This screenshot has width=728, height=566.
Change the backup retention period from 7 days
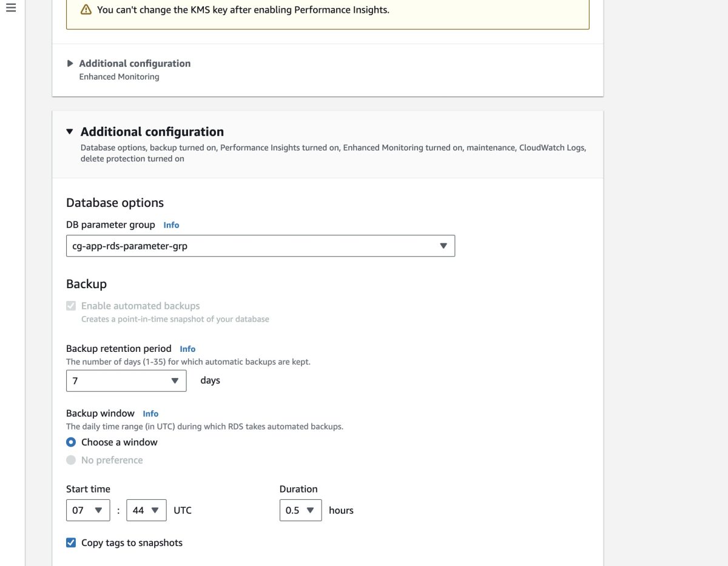(x=126, y=380)
